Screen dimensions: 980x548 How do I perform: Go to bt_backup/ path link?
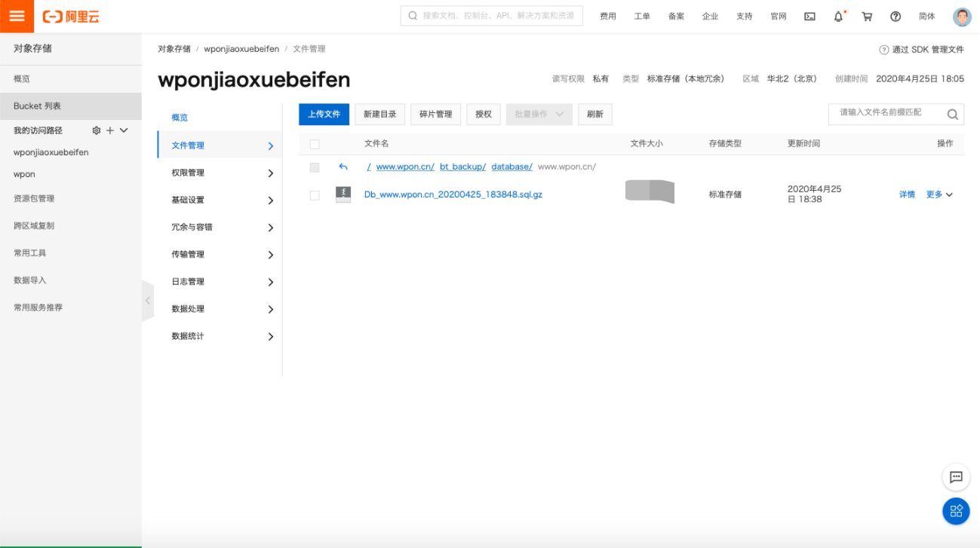point(462,167)
